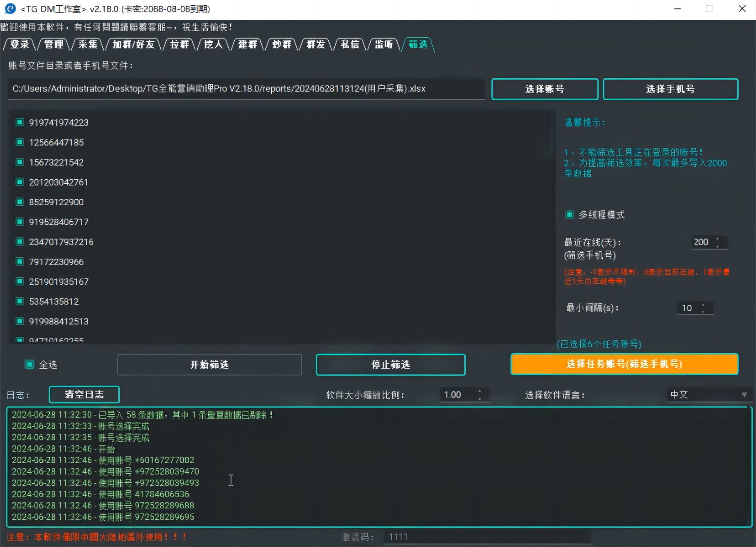This screenshot has height=547, width=756.
Task: Uncheck the 79172230966 entry
Action: [x=19, y=262]
